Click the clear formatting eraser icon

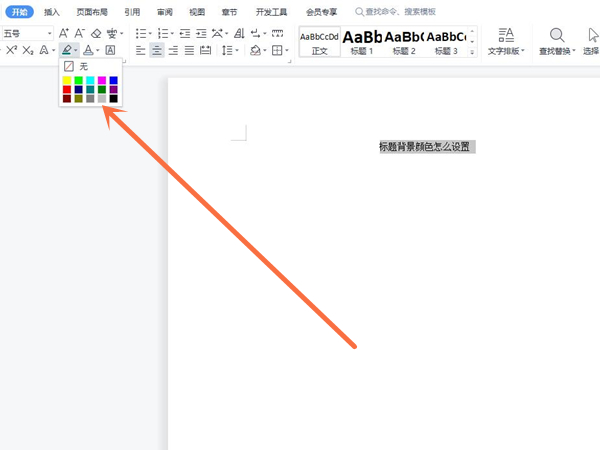coord(96,34)
